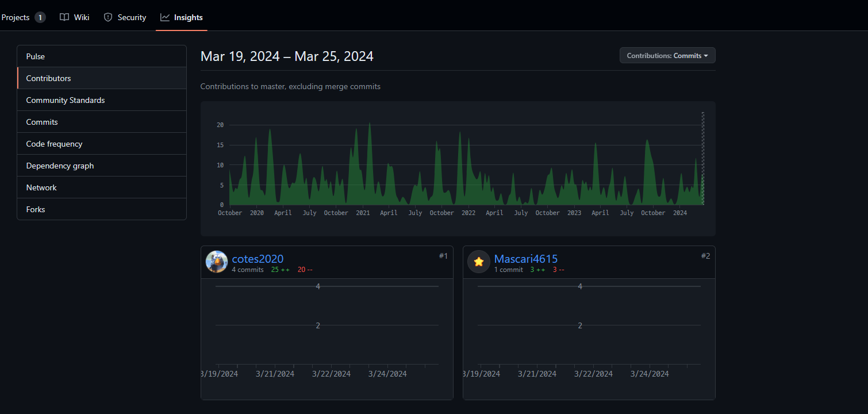Open cotes2020 profile link
Viewport: 868px width, 414px height.
click(x=258, y=259)
